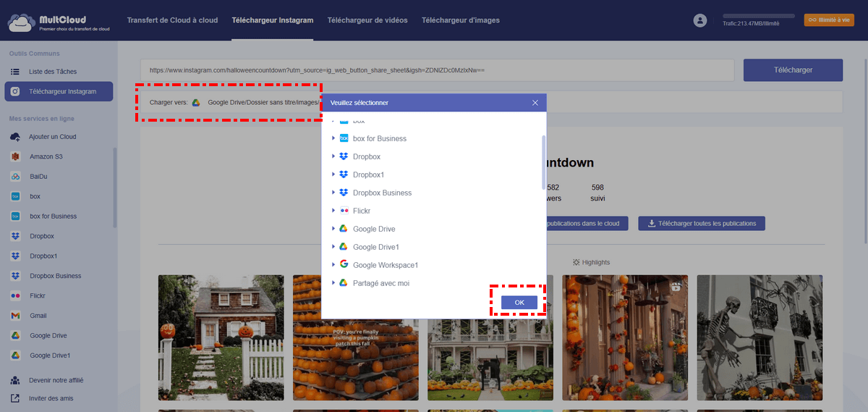Open the user account avatar icon

(x=699, y=21)
